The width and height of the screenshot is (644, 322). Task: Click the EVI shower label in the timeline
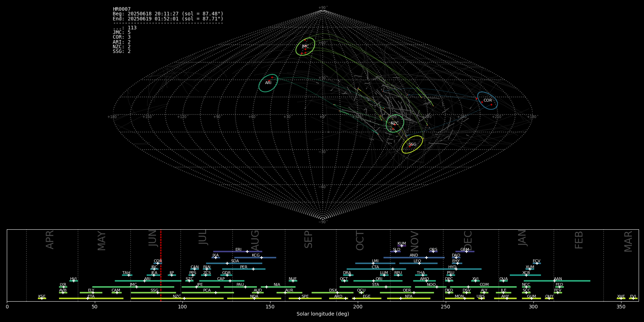click(x=633, y=297)
